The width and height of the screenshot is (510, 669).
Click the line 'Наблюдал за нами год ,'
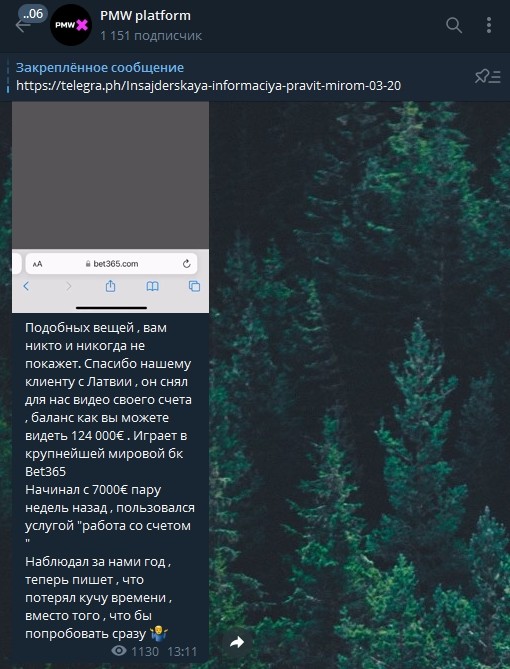(x=98, y=561)
